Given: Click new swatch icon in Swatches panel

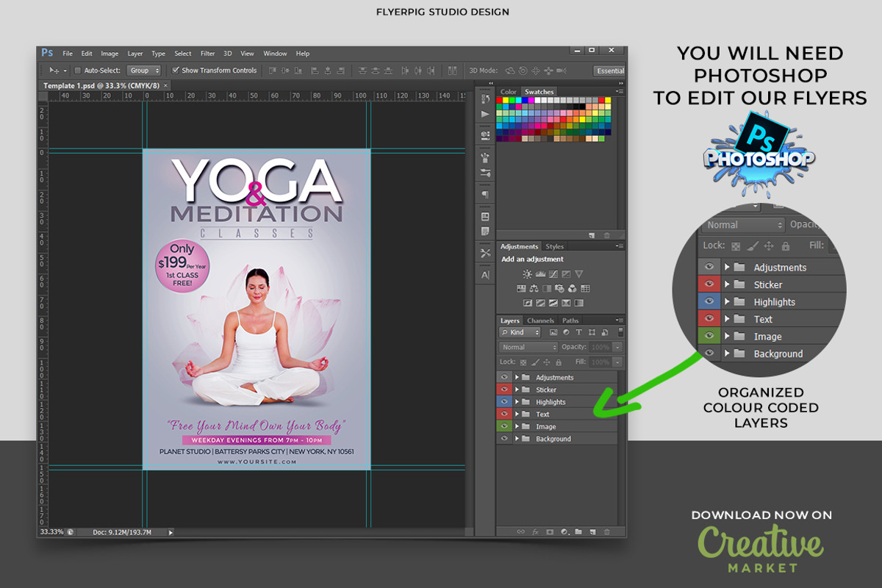Looking at the screenshot, I should (592, 235).
